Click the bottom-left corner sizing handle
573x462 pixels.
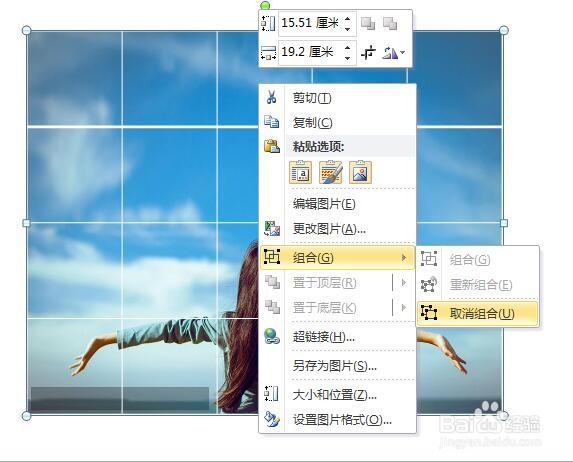[27, 416]
